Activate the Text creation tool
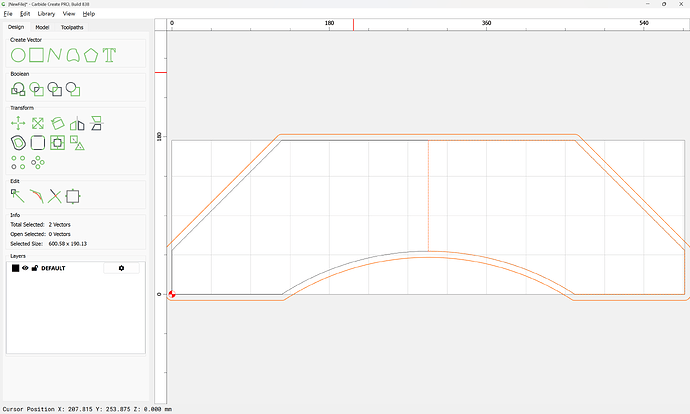This screenshot has height=414, width=690. click(x=109, y=56)
